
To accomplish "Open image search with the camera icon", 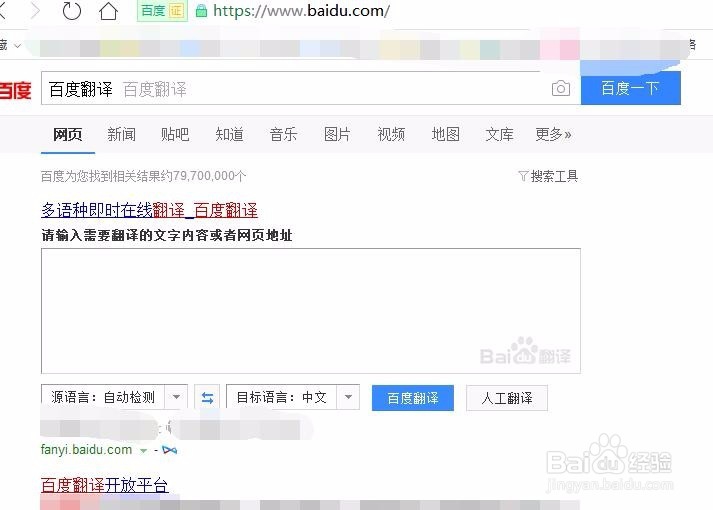I will pyautogui.click(x=561, y=88).
